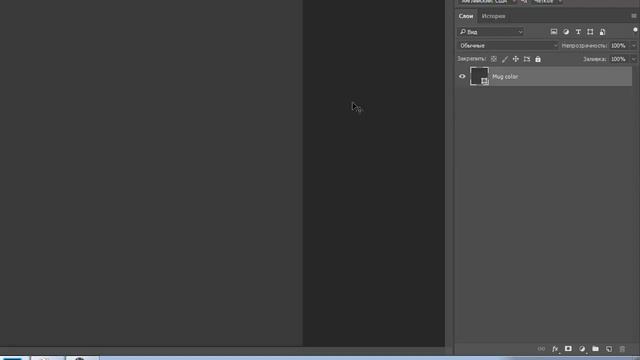The width and height of the screenshot is (640, 360).
Task: Expand the opacity slider arrow
Action: click(x=633, y=46)
